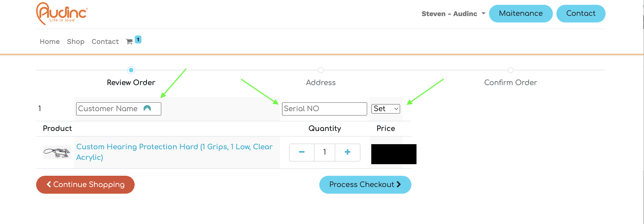This screenshot has width=644, height=224.
Task: Expand the Steven - Audinc account menu
Action: pyautogui.click(x=453, y=13)
